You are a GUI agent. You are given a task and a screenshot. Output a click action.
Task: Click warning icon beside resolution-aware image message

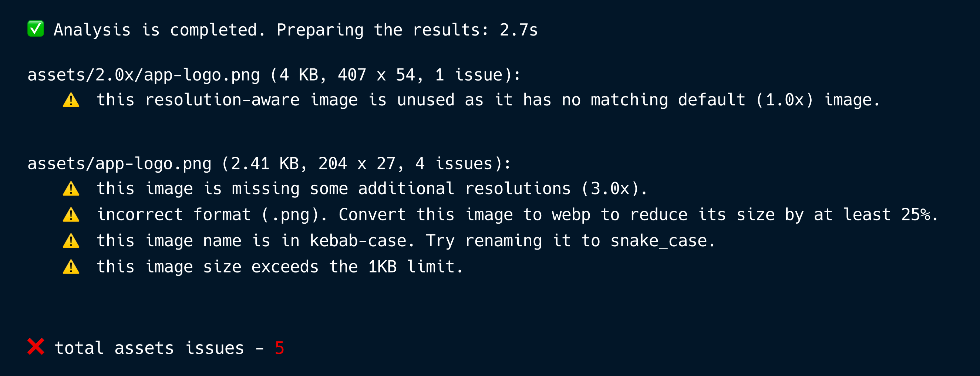pyautogui.click(x=71, y=100)
